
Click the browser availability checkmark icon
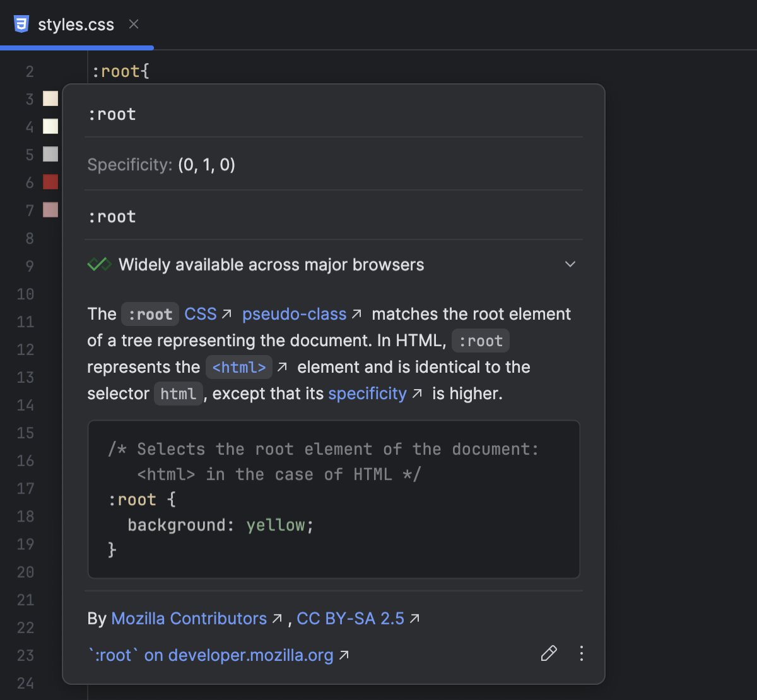pyautogui.click(x=98, y=264)
